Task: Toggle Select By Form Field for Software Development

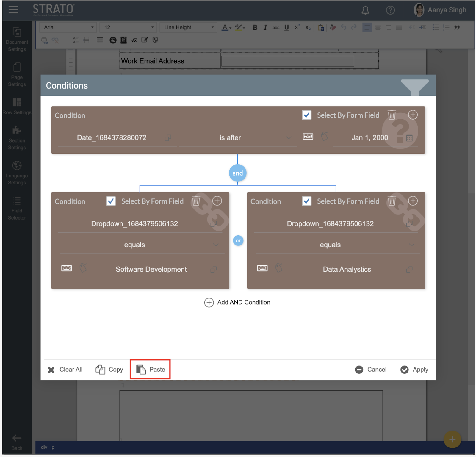Action: pos(111,201)
